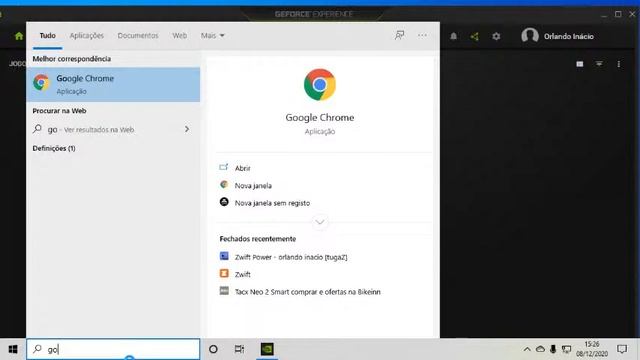Click GeForce Experience taskbar icon
640x360 pixels.
point(267,349)
